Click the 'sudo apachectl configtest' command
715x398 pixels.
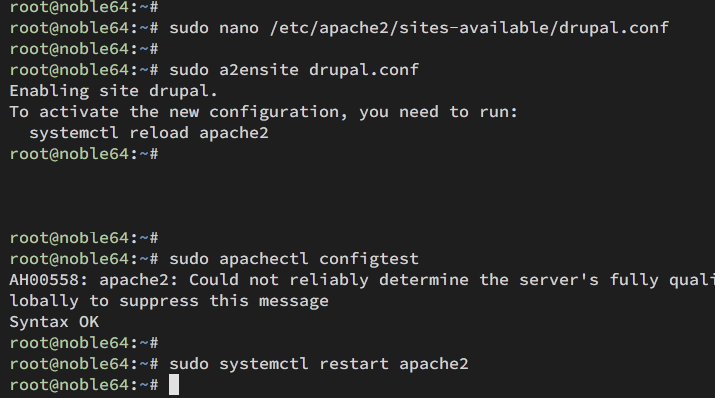tap(294, 259)
